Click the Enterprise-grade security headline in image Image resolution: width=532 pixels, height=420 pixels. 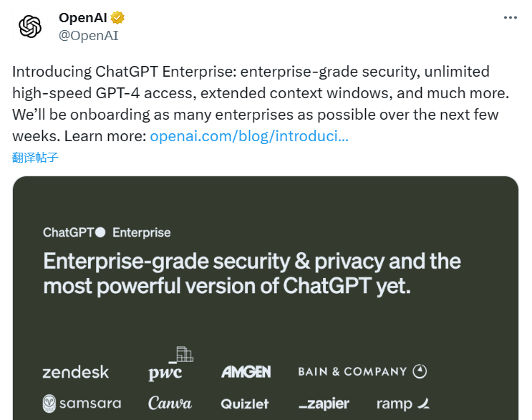pos(252,273)
